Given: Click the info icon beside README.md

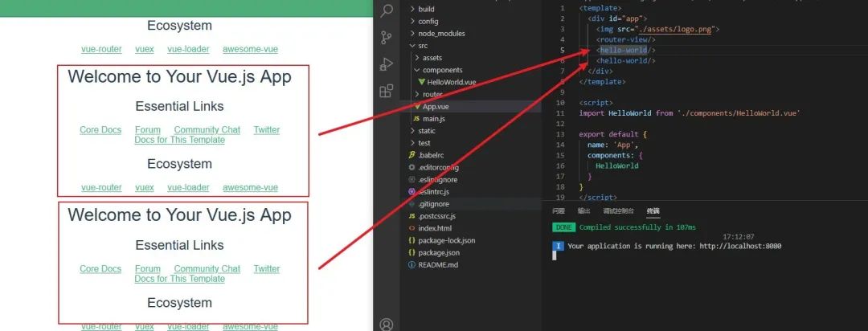Looking at the screenshot, I should click(x=411, y=264).
